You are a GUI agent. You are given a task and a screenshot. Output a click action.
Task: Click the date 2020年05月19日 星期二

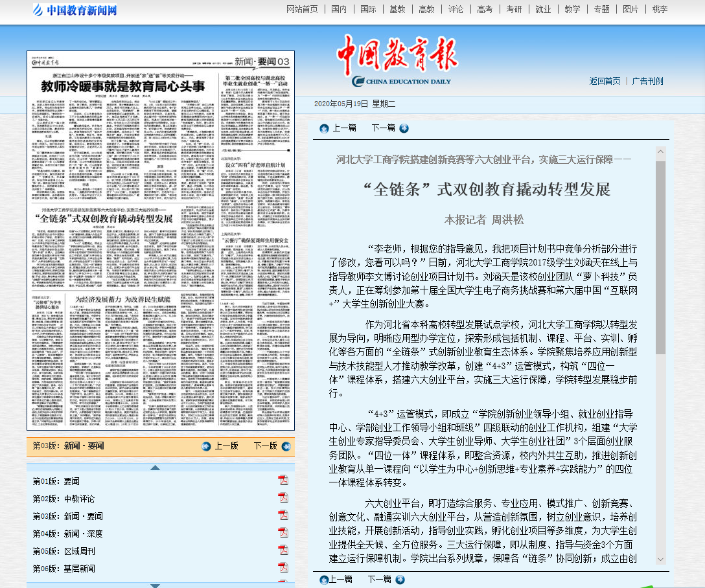pos(354,104)
